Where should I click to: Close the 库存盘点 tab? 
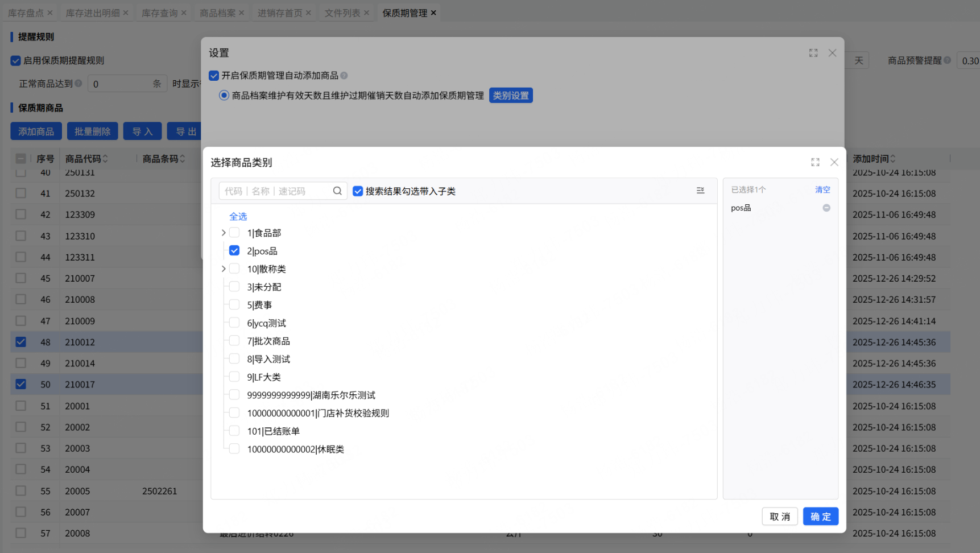click(50, 13)
